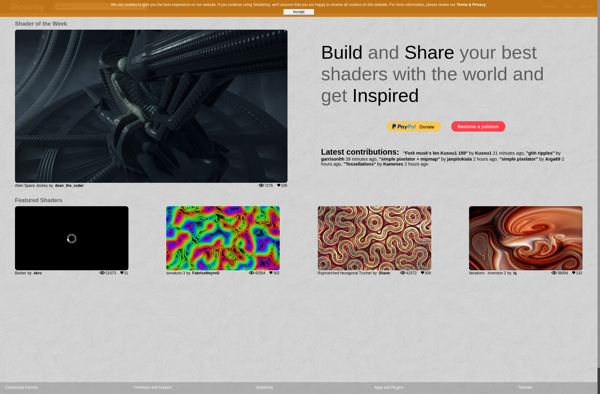The width and height of the screenshot is (600, 394).
Task: Open Community Forums footer link
Action: 21,387
